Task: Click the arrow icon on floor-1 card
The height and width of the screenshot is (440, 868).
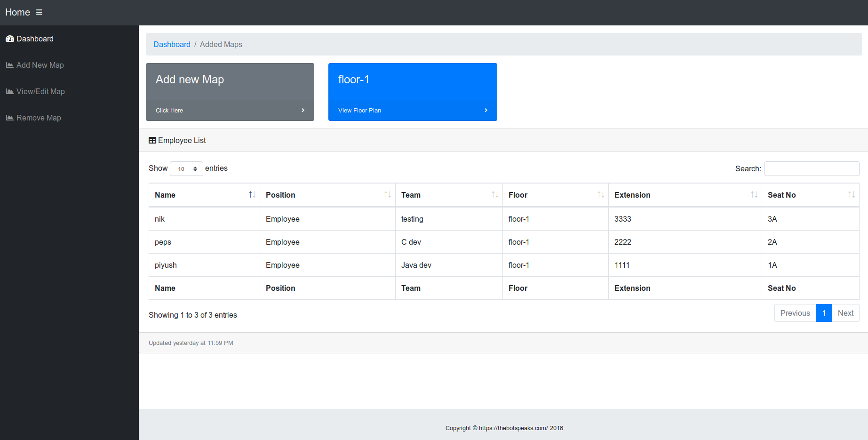Action: [486, 111]
